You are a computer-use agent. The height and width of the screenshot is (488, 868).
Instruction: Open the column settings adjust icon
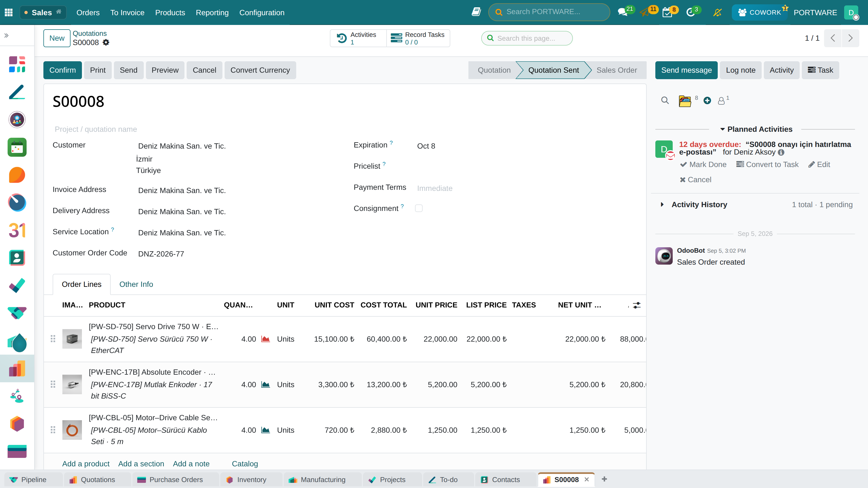coord(637,305)
